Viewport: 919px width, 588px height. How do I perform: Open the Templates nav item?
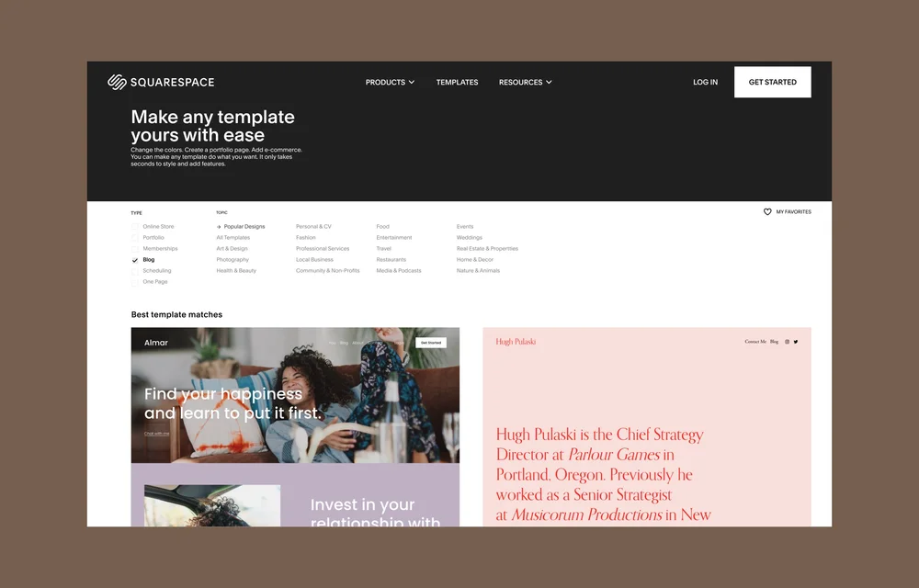pyautogui.click(x=457, y=83)
